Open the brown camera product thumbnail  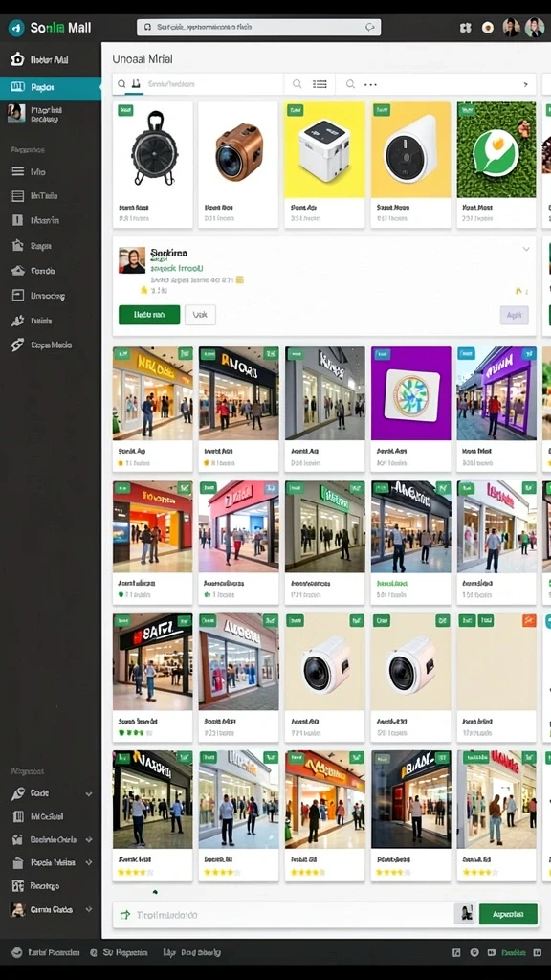(x=238, y=150)
